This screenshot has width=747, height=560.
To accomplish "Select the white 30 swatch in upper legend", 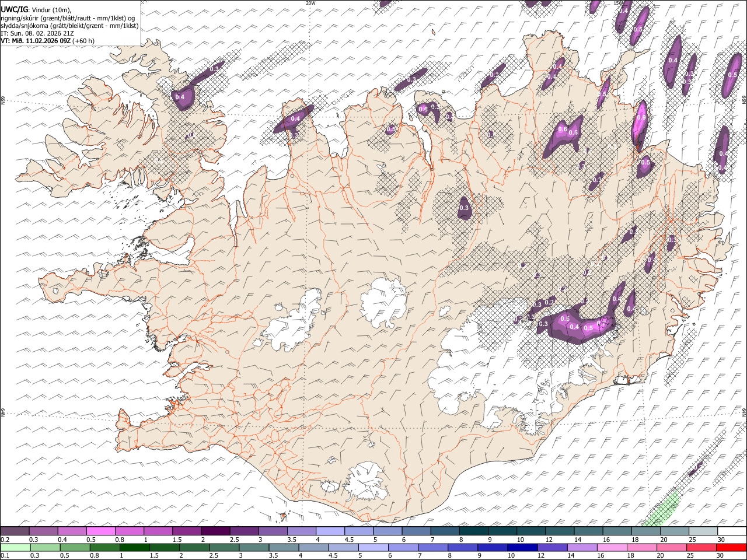I will (732, 531).
